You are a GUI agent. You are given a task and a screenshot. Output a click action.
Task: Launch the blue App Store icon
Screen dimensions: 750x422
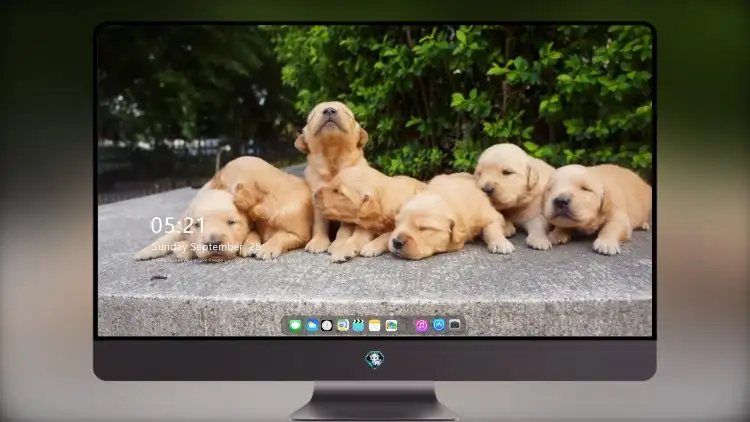pos(439,325)
